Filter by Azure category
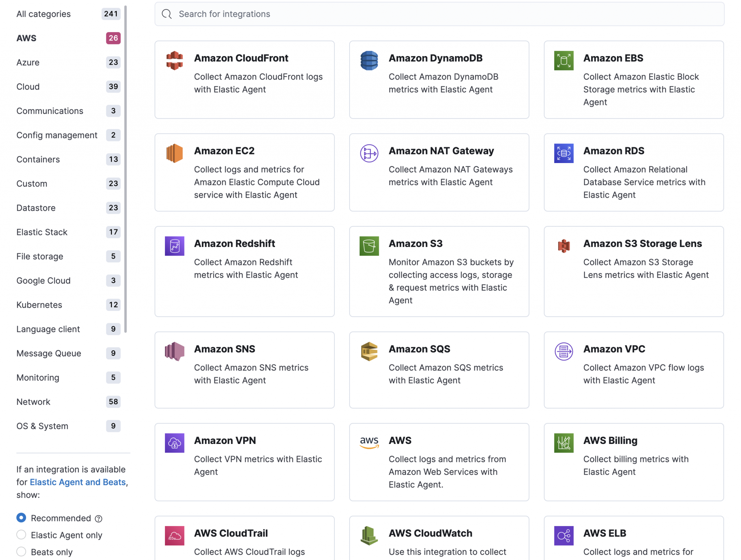The height and width of the screenshot is (560, 741). point(28,62)
